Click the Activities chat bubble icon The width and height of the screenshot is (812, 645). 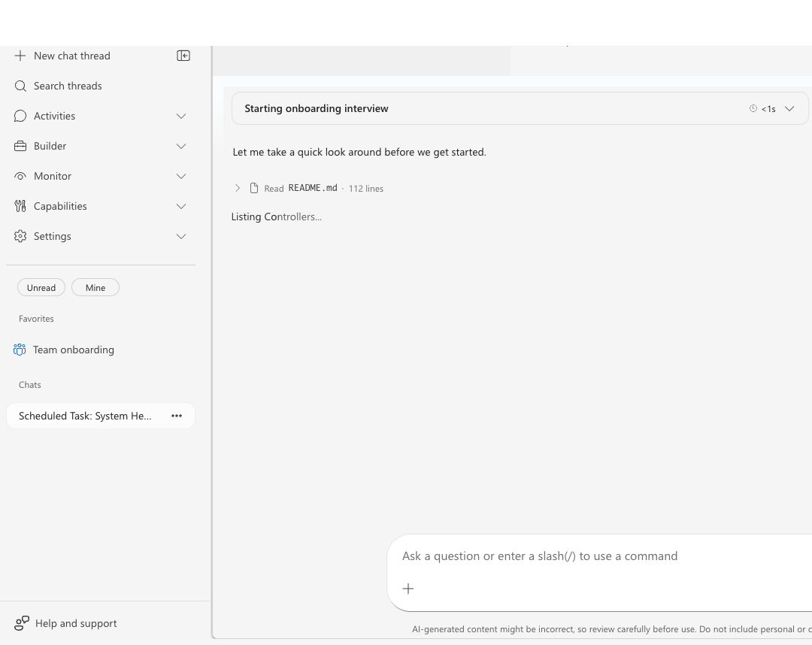tap(20, 116)
